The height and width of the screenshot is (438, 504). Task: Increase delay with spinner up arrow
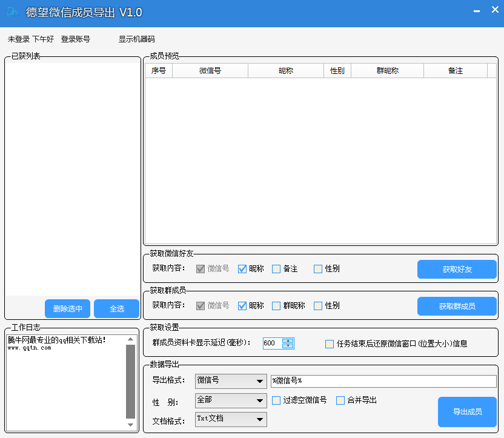click(288, 340)
